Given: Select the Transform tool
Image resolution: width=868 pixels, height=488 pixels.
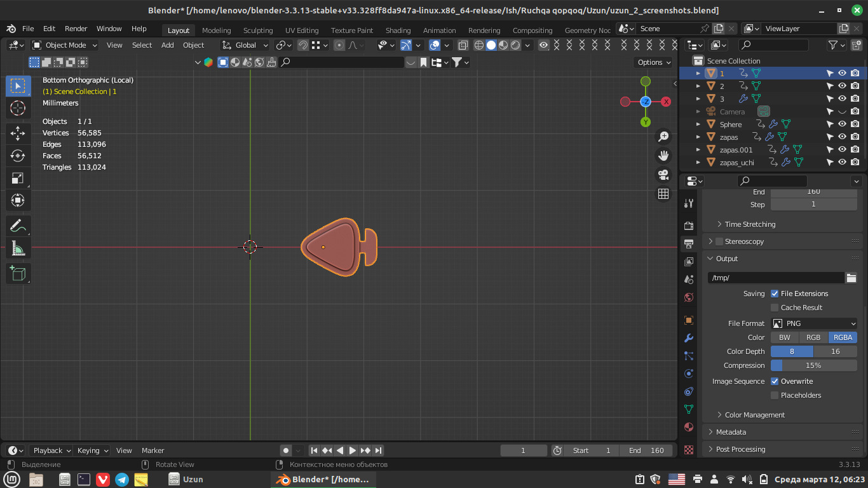Looking at the screenshot, I should 18,201.
